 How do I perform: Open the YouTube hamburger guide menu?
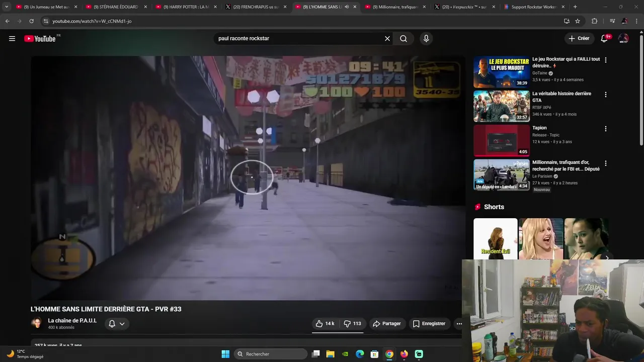pos(12,39)
